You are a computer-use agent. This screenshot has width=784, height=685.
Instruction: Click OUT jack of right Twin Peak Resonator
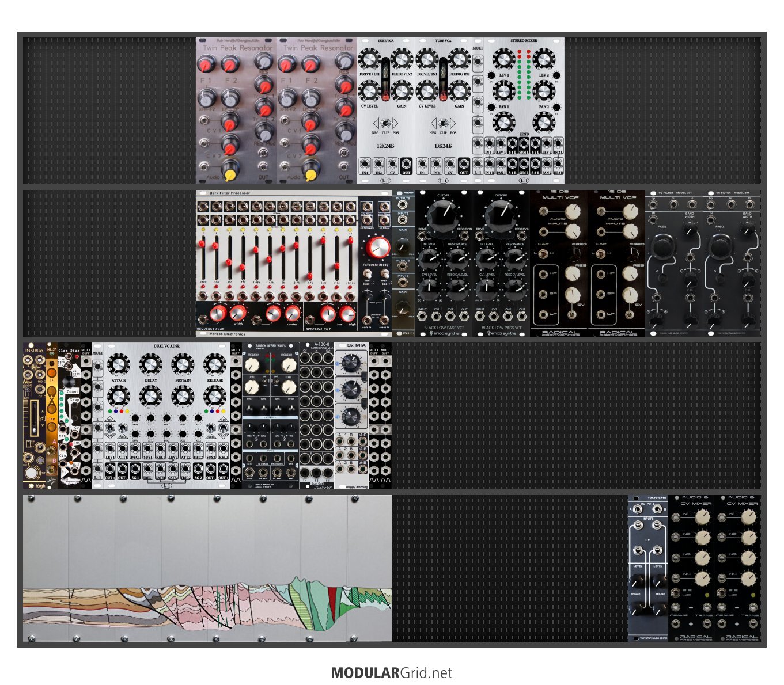pyautogui.click(x=343, y=166)
